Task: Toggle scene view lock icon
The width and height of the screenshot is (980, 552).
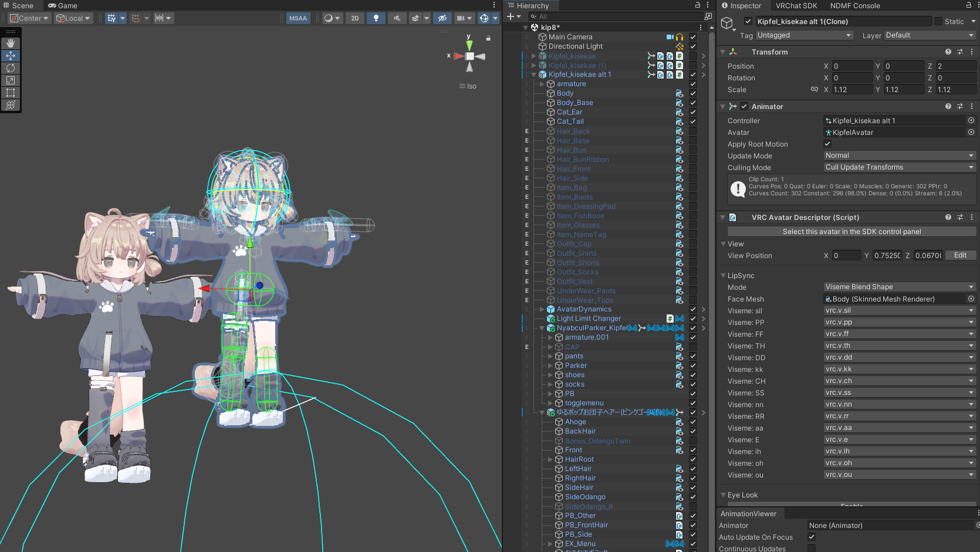Action: pyautogui.click(x=488, y=38)
